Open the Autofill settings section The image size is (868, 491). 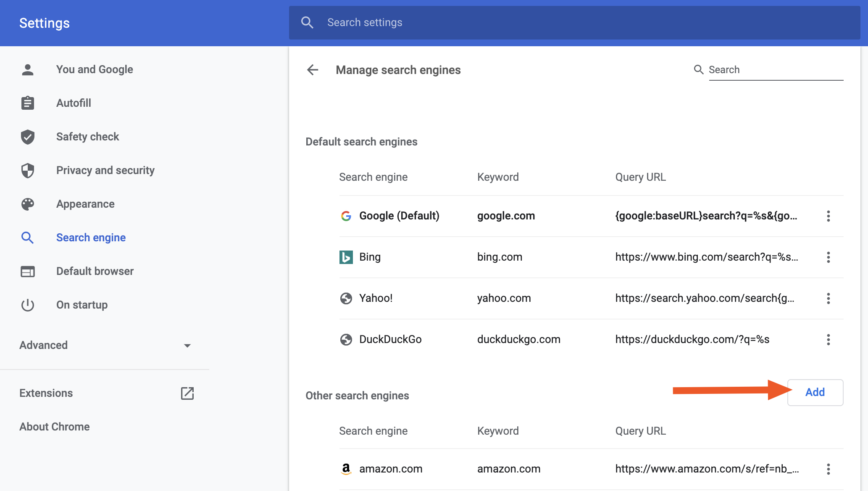coord(74,103)
